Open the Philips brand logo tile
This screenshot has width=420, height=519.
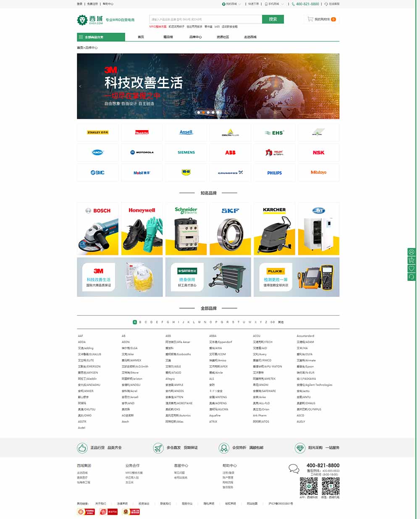click(x=274, y=173)
